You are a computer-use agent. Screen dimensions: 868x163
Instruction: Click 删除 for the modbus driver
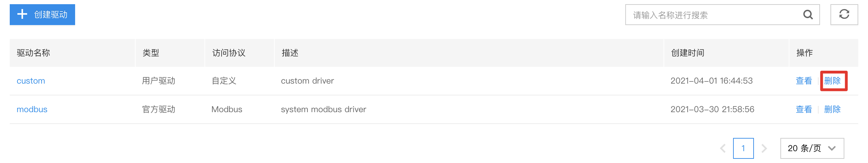pos(832,109)
